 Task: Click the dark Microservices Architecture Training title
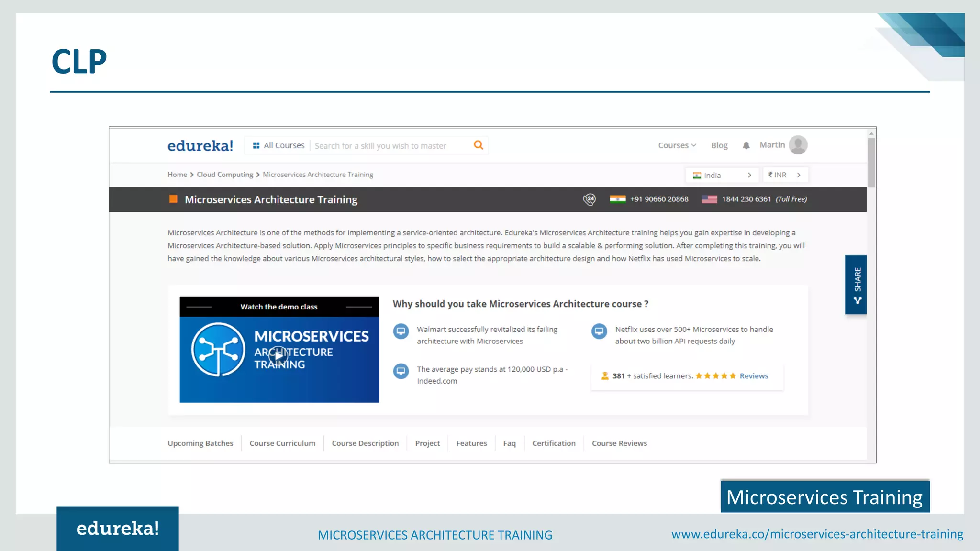coord(271,199)
